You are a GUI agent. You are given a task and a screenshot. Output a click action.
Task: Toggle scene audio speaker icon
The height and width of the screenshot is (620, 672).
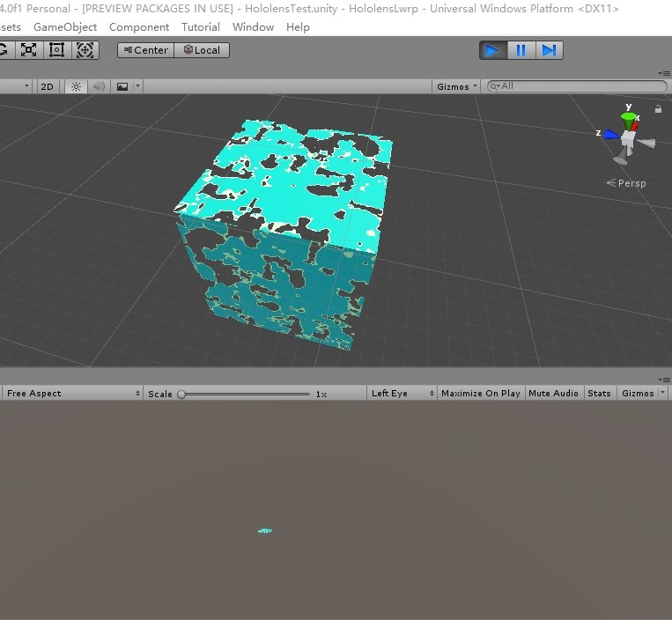pos(99,86)
